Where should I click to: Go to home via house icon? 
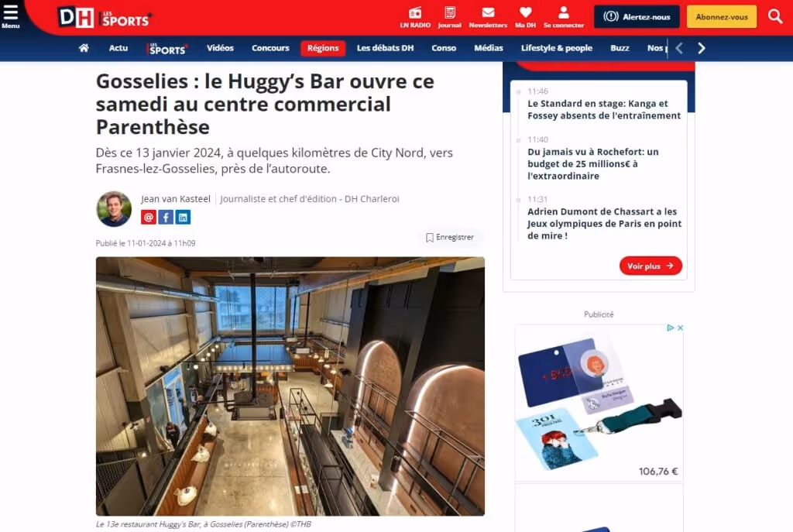pos(84,48)
